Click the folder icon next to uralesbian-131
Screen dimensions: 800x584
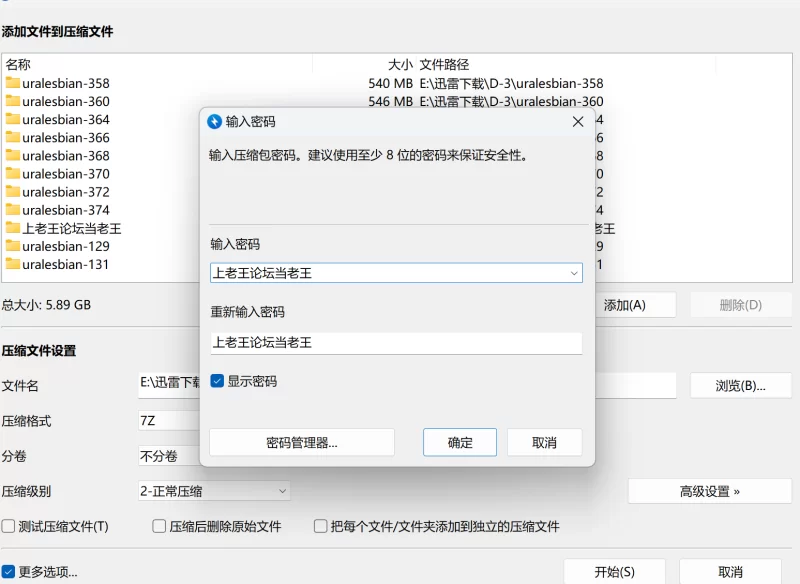pos(13,264)
